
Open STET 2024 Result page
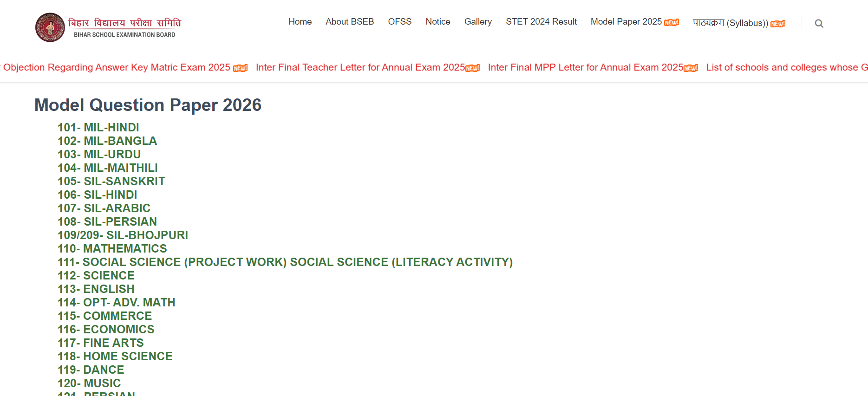(541, 21)
